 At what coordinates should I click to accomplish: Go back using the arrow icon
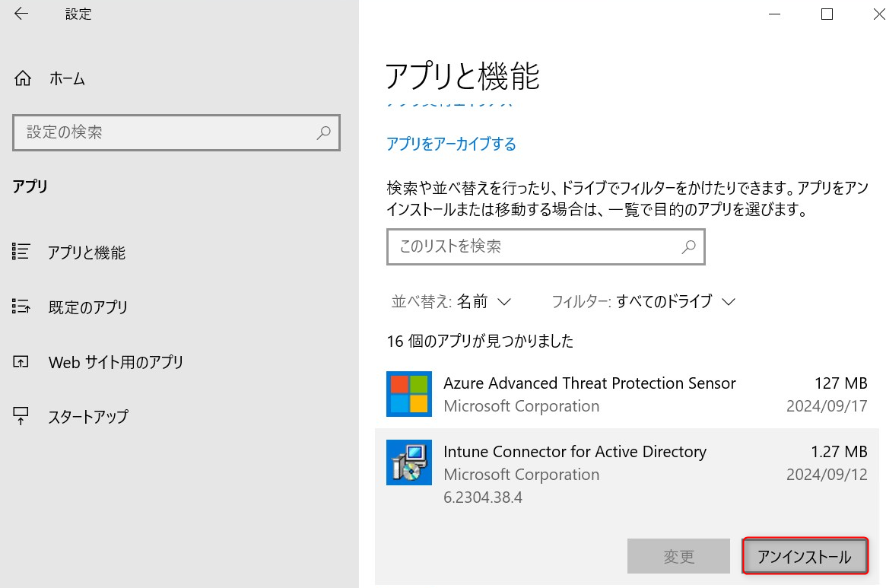pos(21,14)
